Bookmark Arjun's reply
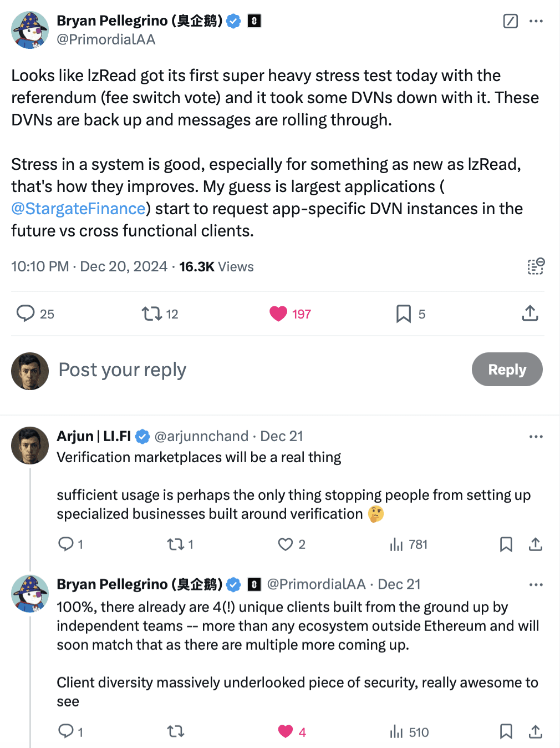 tap(506, 544)
